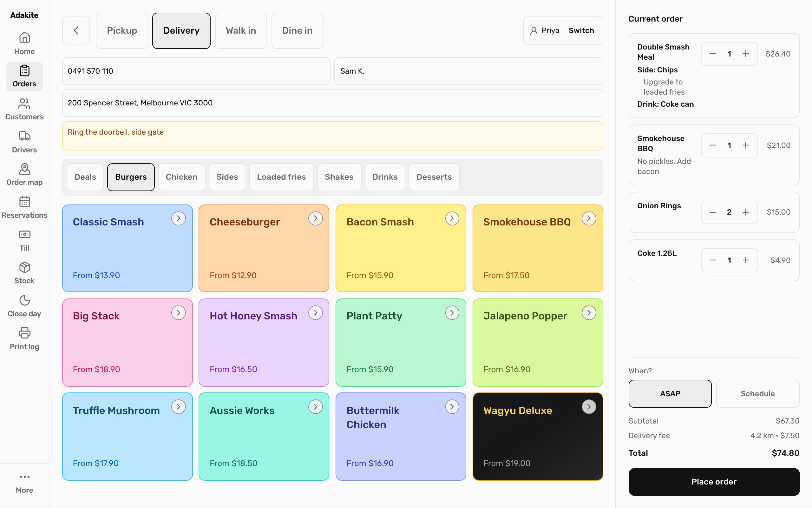This screenshot has height=508, width=812.
Task: Edit the phone number field
Action: tap(196, 71)
